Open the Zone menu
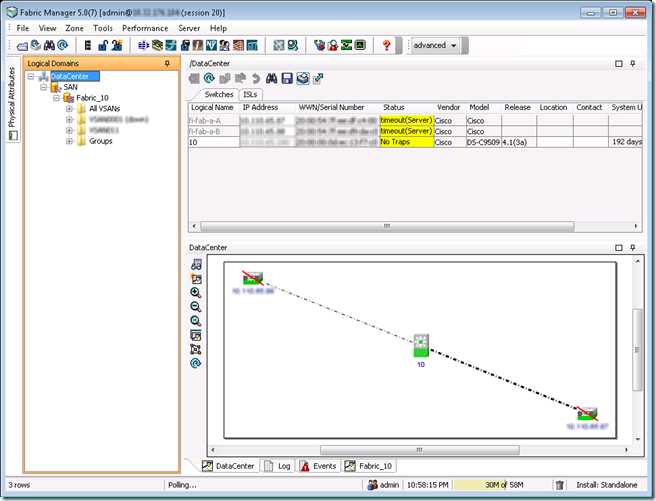656x501 pixels. [74, 28]
